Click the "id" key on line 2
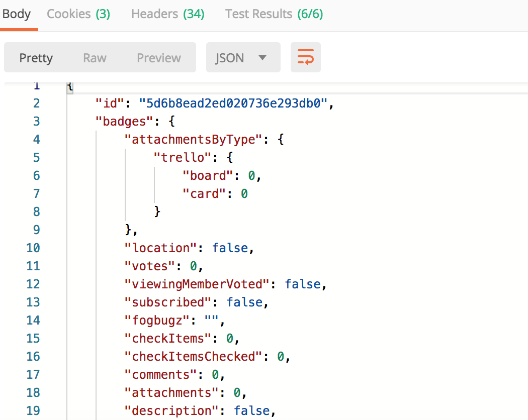 pos(110,103)
